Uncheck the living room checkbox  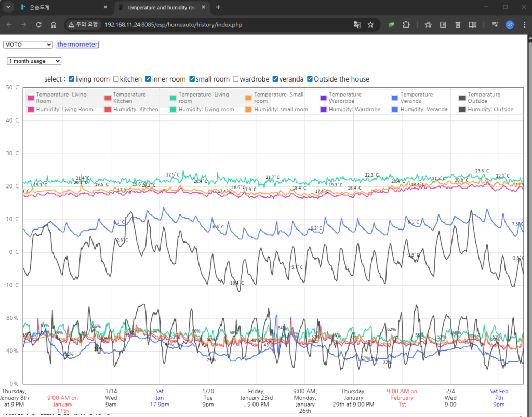(72, 79)
